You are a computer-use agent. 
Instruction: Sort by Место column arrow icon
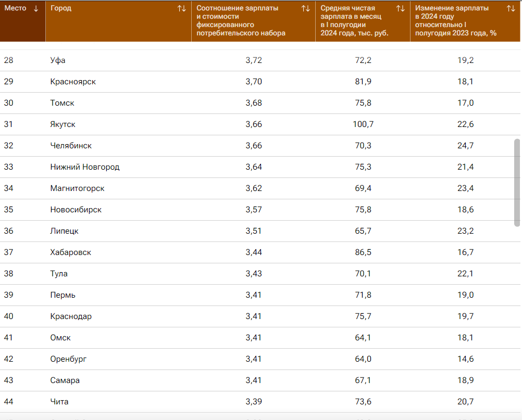[36, 9]
